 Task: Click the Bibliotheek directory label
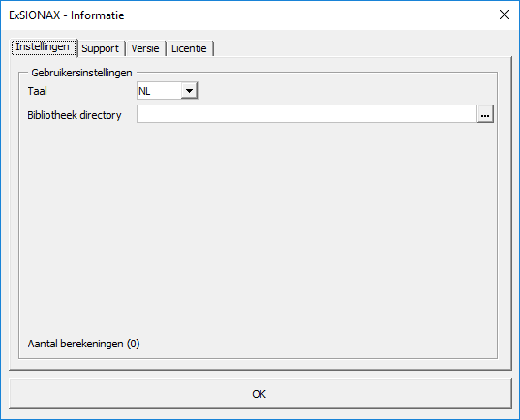[75, 115]
